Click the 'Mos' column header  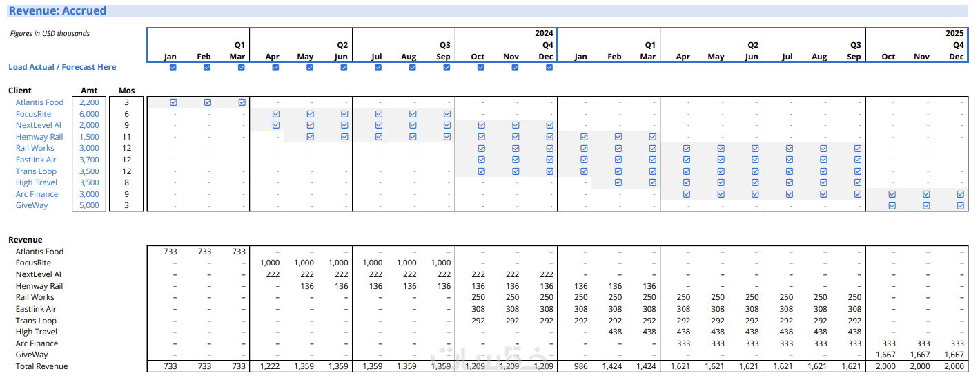click(127, 91)
